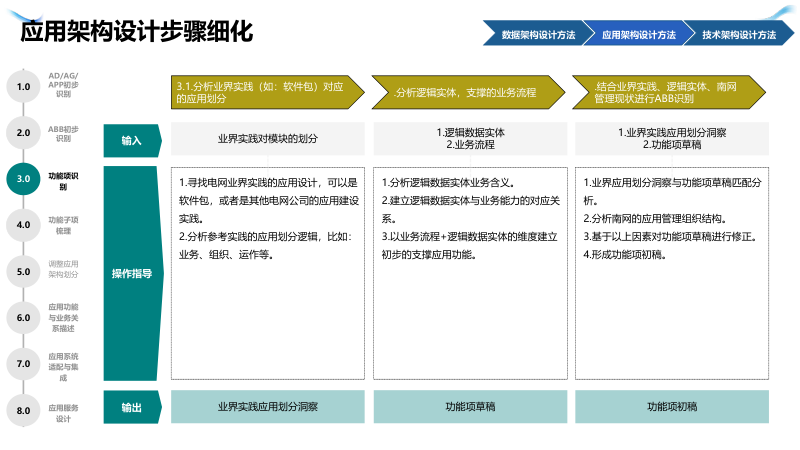Click output box 功能项草稿
The height and width of the screenshot is (450, 800).
[470, 407]
